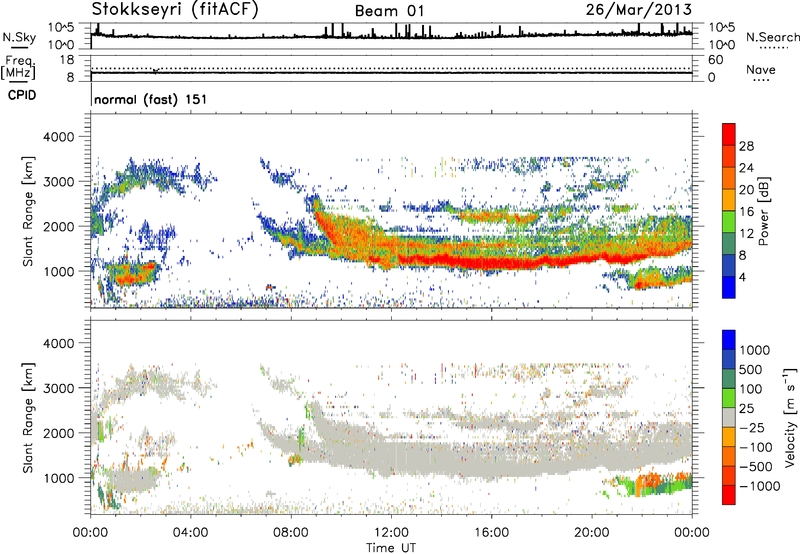
Task: Click the Freq. [MHz] axis label
Action: click(18, 67)
